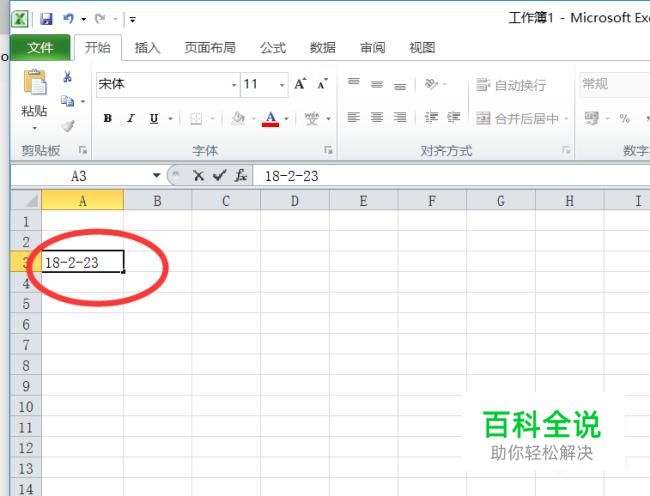Open the Excel application icon menu

20,19
